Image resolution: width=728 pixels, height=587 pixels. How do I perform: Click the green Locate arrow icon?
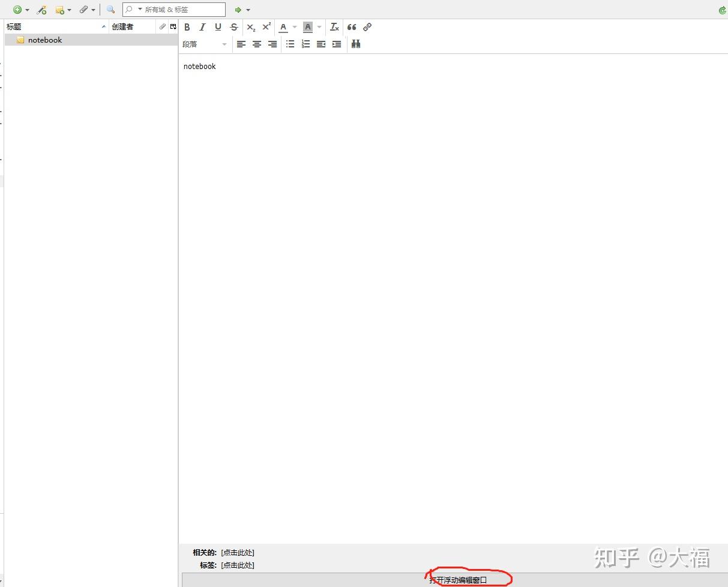click(238, 10)
